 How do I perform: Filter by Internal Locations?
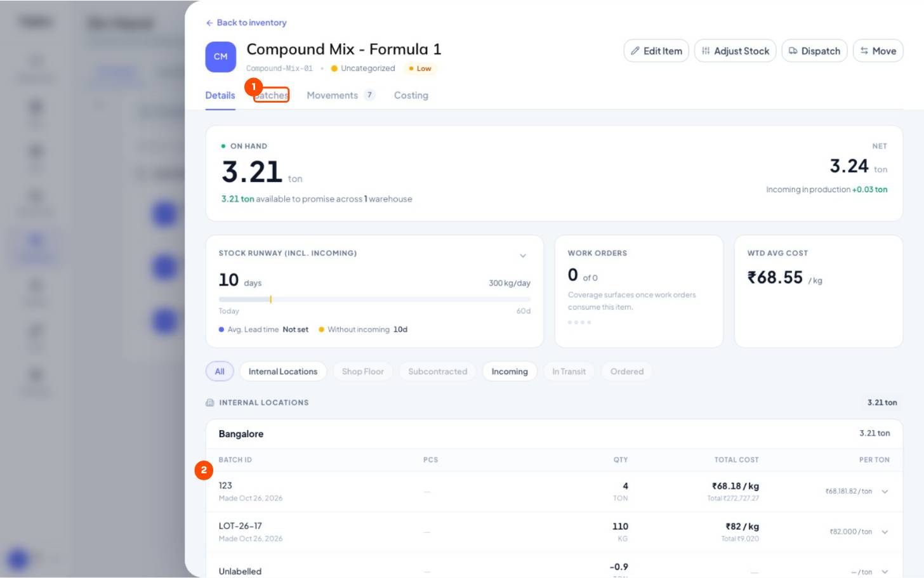283,371
